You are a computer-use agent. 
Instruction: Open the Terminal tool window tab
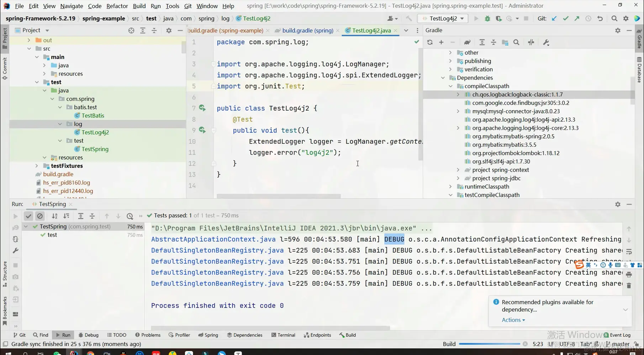[x=283, y=335]
